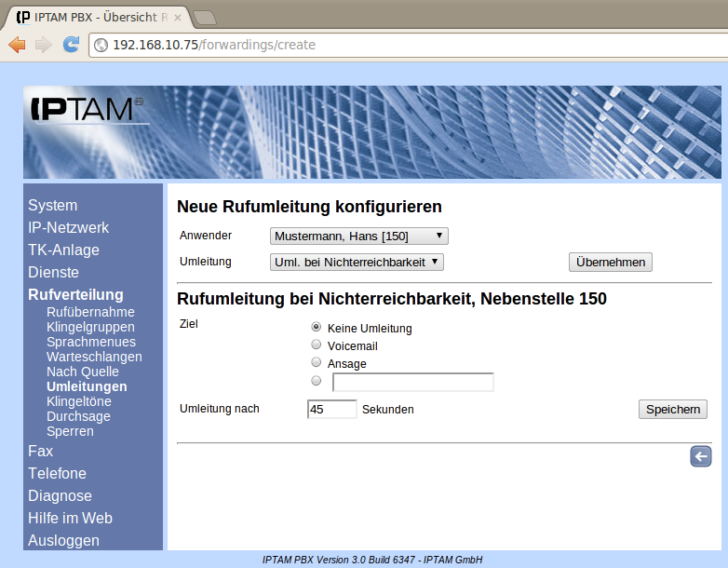The width and height of the screenshot is (728, 568).
Task: Click the globe icon in address bar
Action: click(101, 45)
